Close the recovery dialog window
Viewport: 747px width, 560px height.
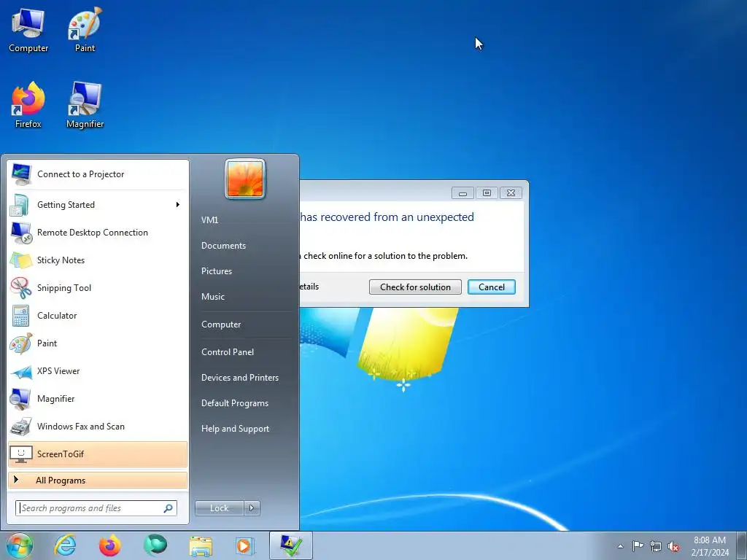[x=511, y=192]
